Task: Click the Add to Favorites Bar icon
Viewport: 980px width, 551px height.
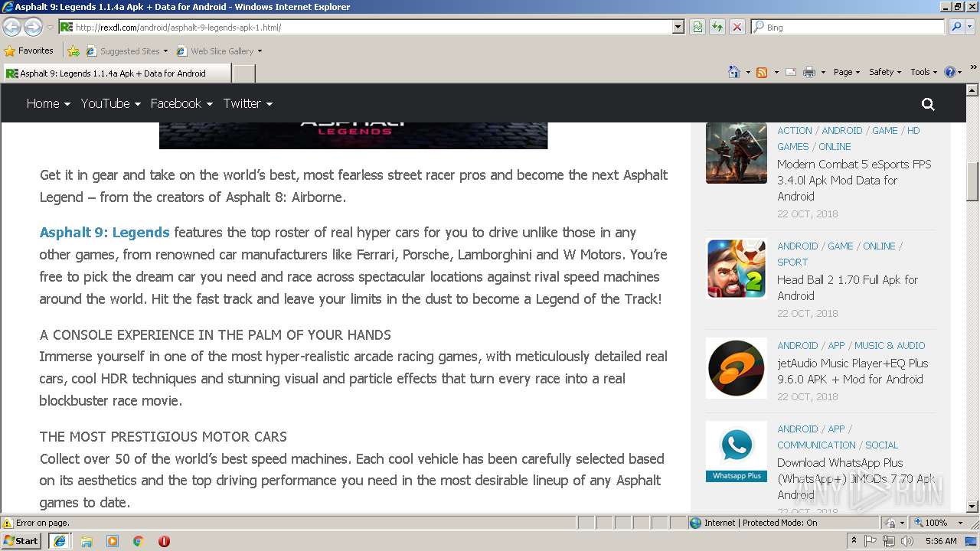Action: click(x=73, y=51)
